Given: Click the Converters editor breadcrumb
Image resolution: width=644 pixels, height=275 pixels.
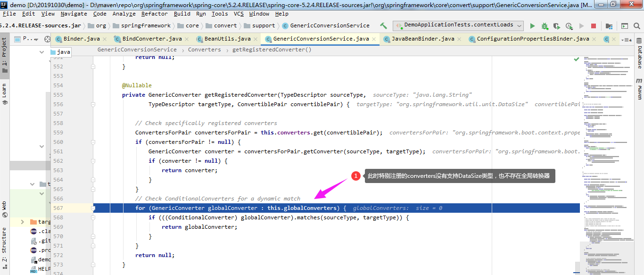Looking at the screenshot, I should [204, 50].
